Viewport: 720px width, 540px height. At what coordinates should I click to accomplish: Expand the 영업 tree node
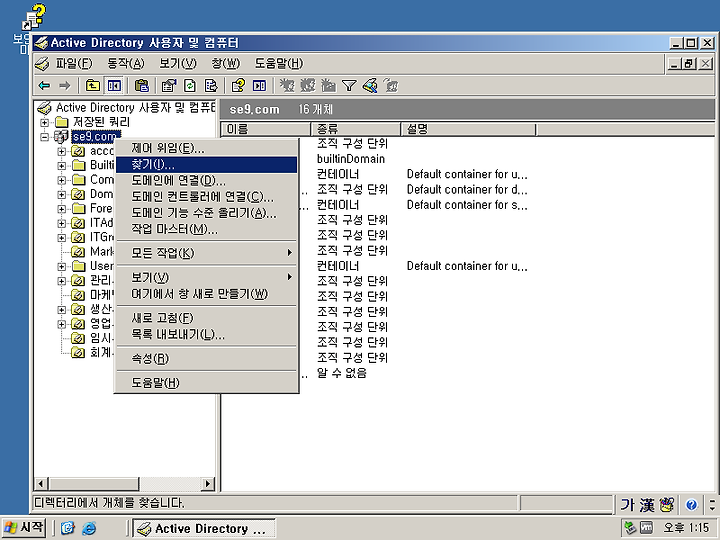pos(61,324)
